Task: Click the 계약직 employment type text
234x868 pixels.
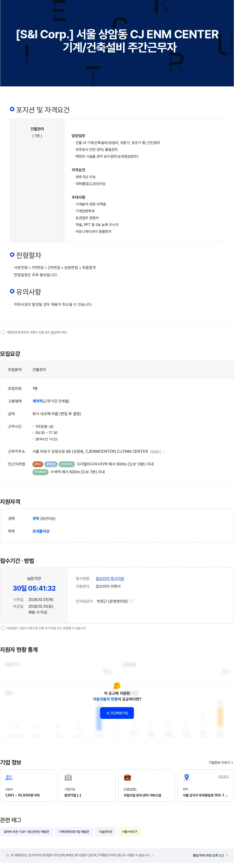Action: pos(37,401)
